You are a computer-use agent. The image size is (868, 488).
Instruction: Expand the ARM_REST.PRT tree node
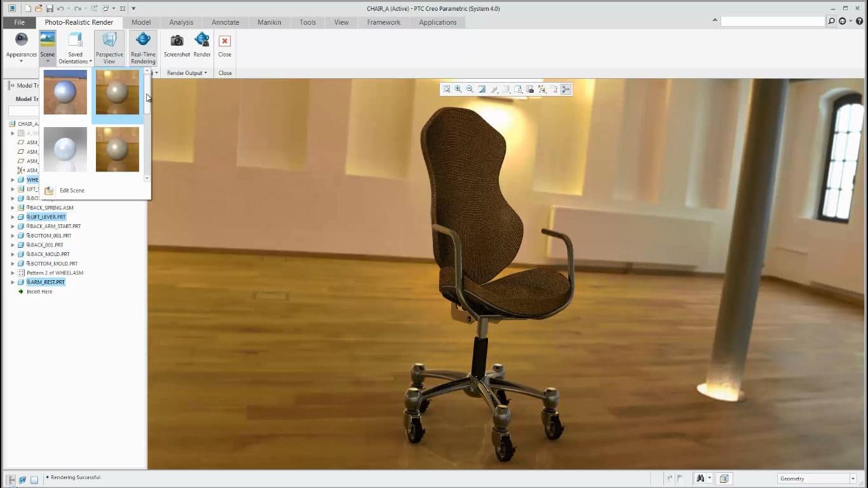pyautogui.click(x=13, y=282)
